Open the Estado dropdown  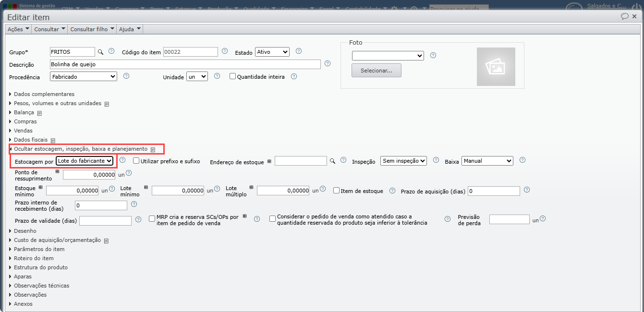(272, 52)
